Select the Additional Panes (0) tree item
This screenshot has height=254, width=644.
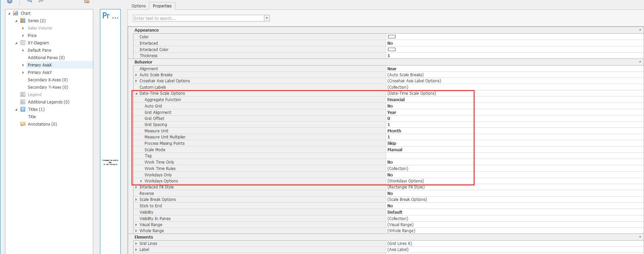tap(46, 58)
